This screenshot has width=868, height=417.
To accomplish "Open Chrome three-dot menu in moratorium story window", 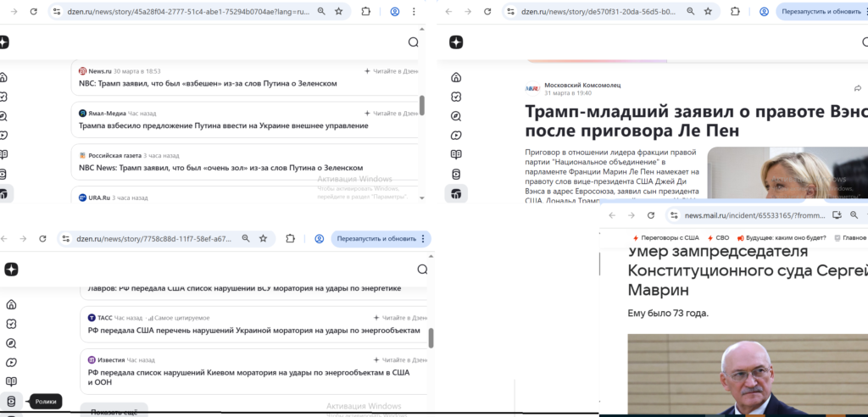I will pyautogui.click(x=423, y=239).
